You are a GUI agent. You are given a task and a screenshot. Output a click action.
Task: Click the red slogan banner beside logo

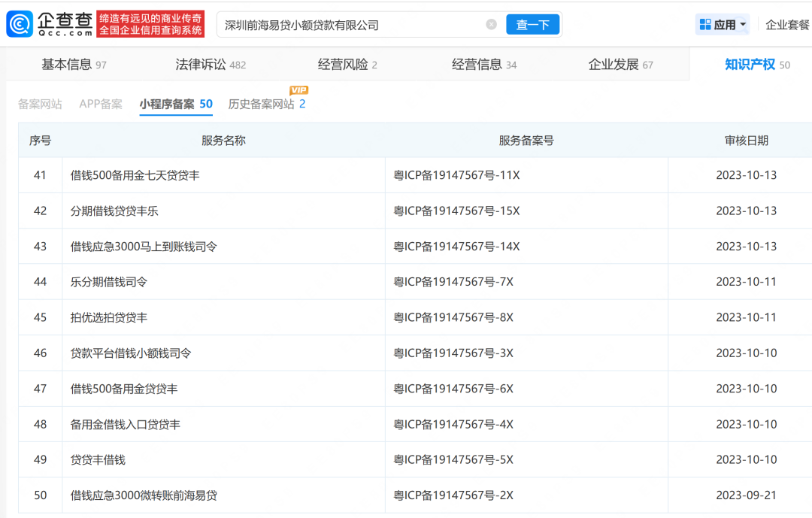click(150, 24)
